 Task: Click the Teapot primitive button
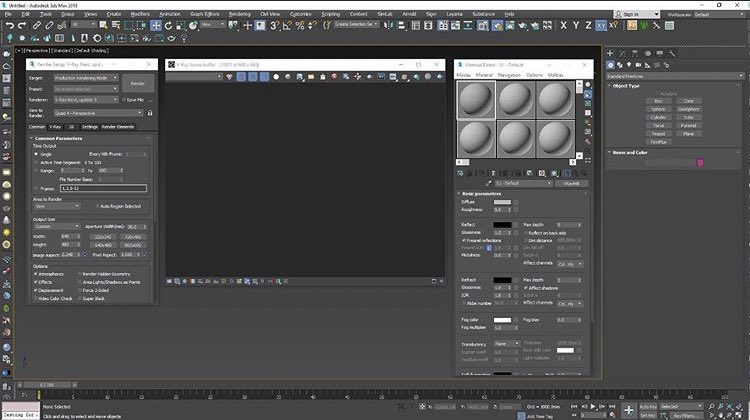coord(658,133)
